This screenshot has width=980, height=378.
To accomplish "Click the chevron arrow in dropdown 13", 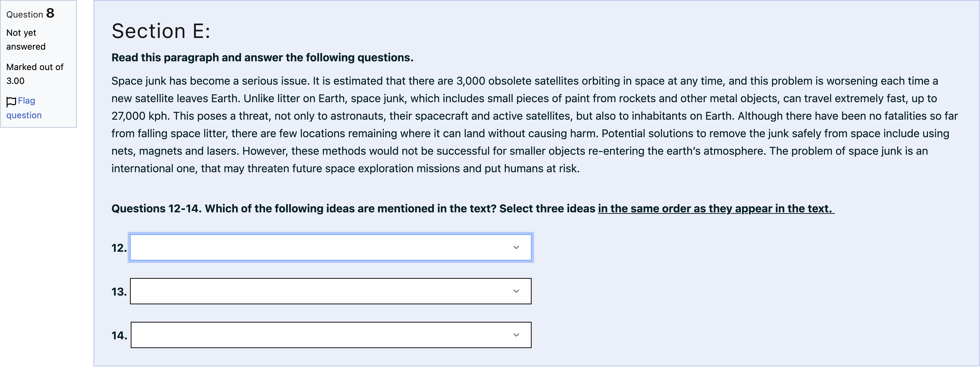I will pos(516,291).
